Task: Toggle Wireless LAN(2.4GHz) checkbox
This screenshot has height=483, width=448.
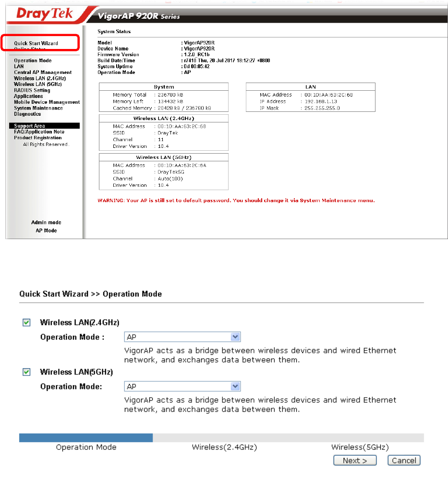Action: pyautogui.click(x=26, y=323)
